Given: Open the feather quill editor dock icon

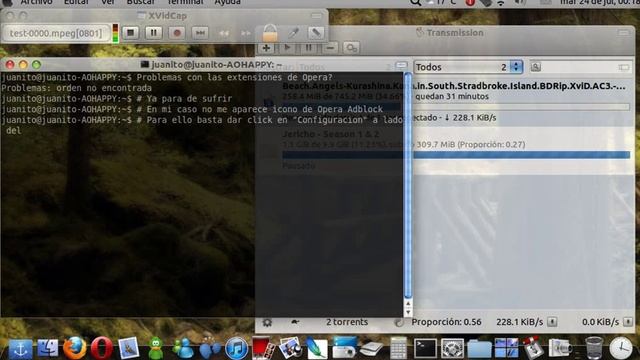Looking at the screenshot, I should click(x=316, y=348).
